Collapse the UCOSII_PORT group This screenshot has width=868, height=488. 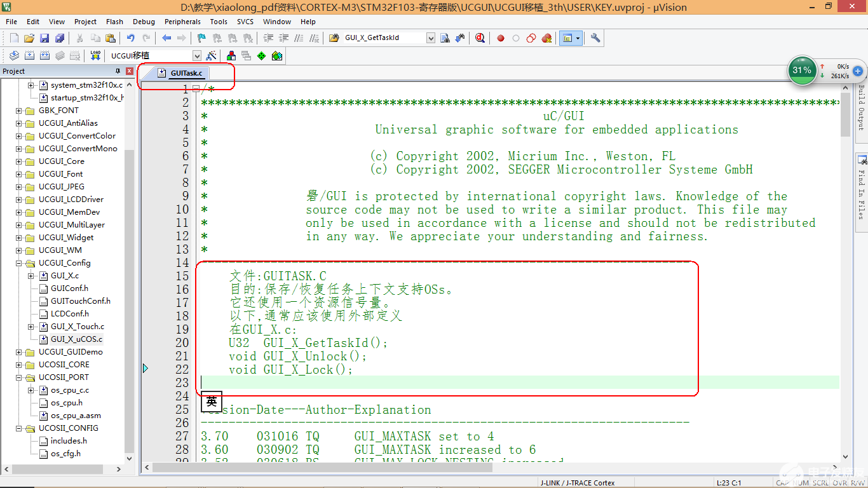19,377
